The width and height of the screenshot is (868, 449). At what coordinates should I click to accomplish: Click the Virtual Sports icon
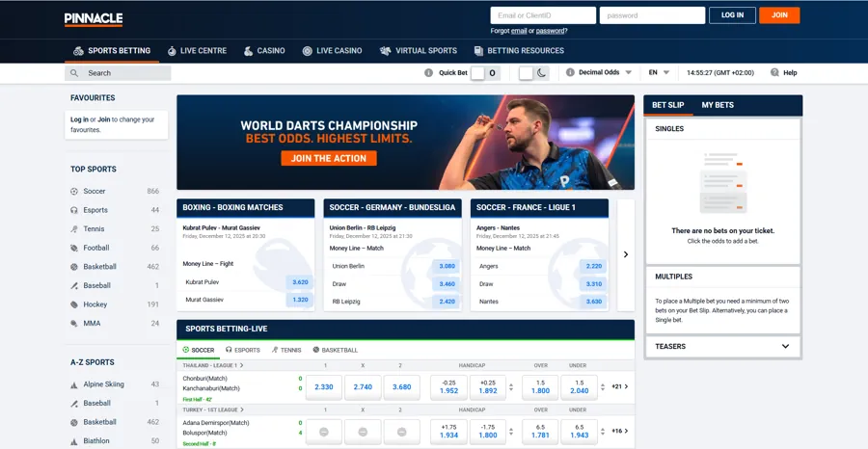[x=385, y=51]
